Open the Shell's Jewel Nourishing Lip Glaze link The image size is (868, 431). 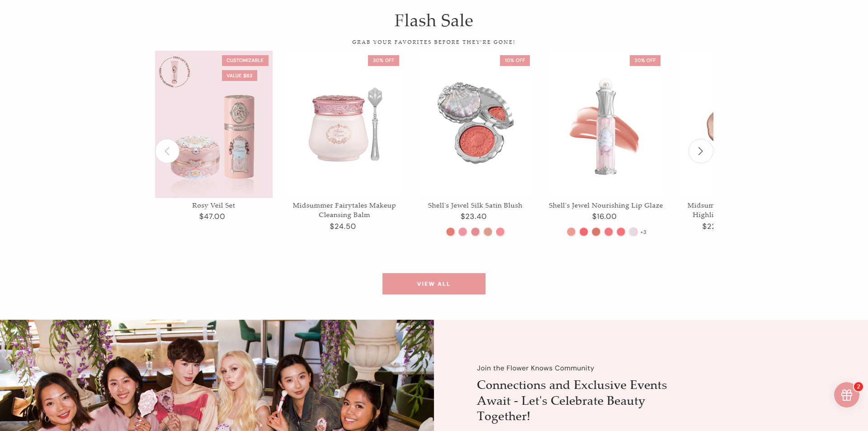point(605,205)
